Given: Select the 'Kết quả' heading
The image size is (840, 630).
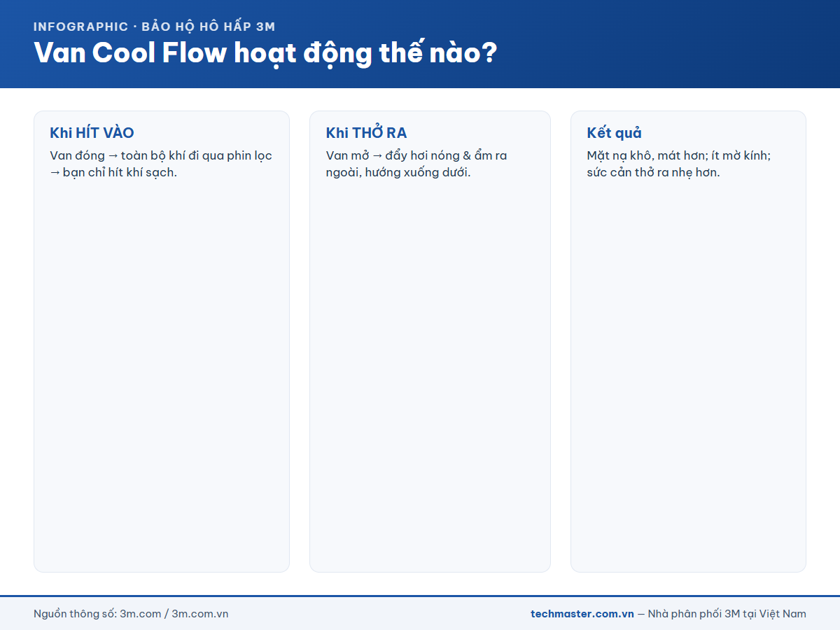Looking at the screenshot, I should 614,132.
